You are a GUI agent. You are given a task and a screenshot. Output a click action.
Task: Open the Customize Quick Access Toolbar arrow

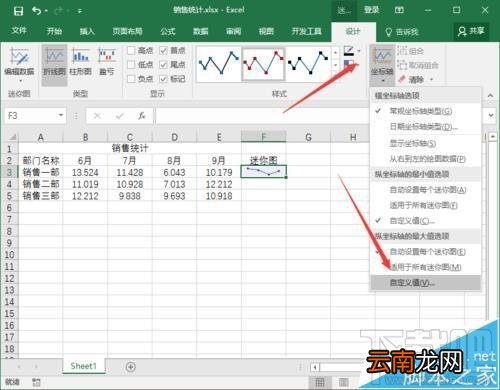80,11
